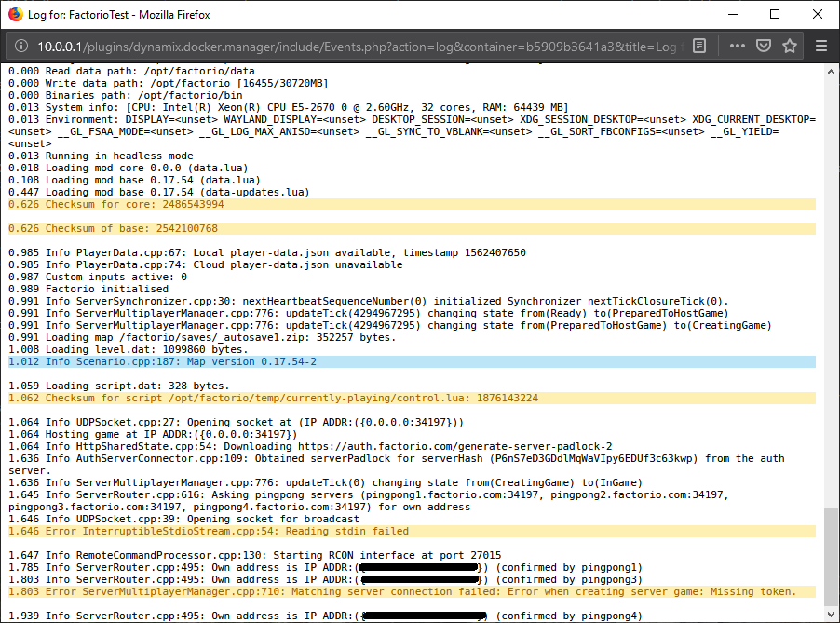Save page to Pocket icon
840x623 pixels.
pos(764,46)
